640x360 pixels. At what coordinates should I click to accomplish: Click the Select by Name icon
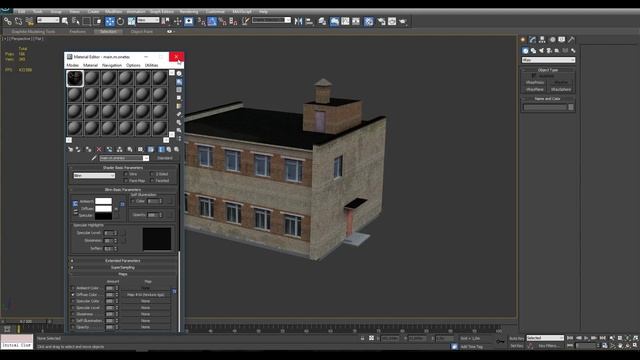click(76, 21)
